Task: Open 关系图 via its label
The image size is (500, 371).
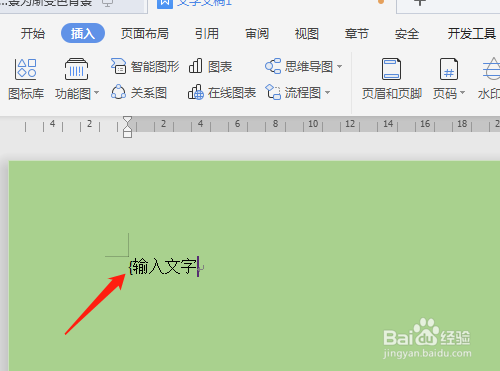Action: point(149,93)
